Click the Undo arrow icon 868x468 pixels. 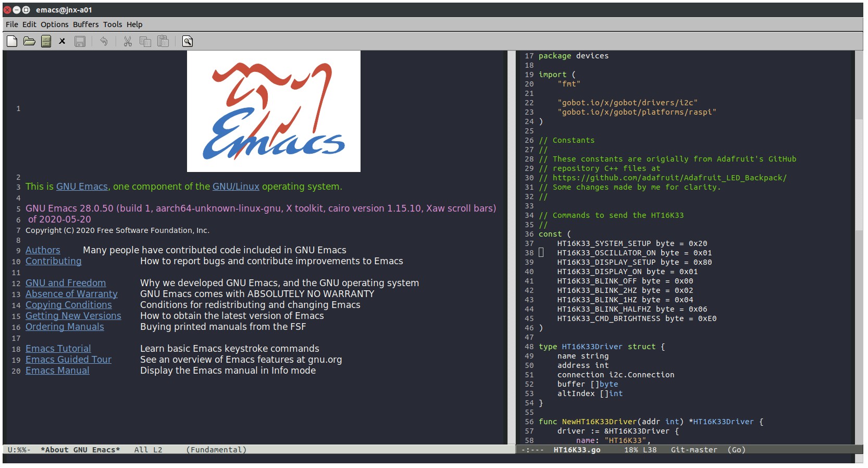[x=104, y=41]
